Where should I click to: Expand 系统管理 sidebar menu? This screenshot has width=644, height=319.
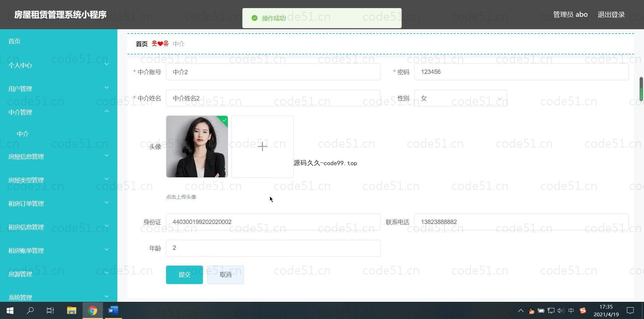[59, 297]
